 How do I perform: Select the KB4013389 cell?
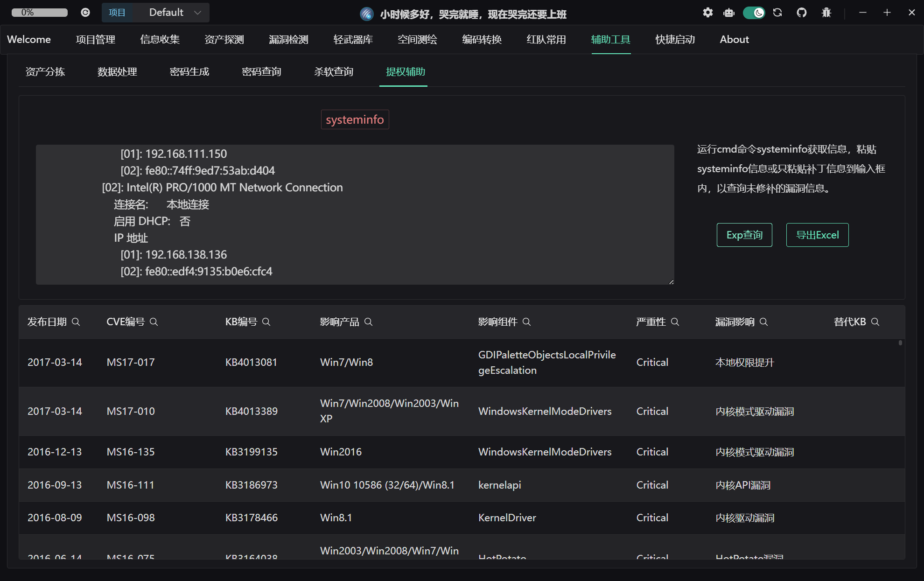(252, 412)
